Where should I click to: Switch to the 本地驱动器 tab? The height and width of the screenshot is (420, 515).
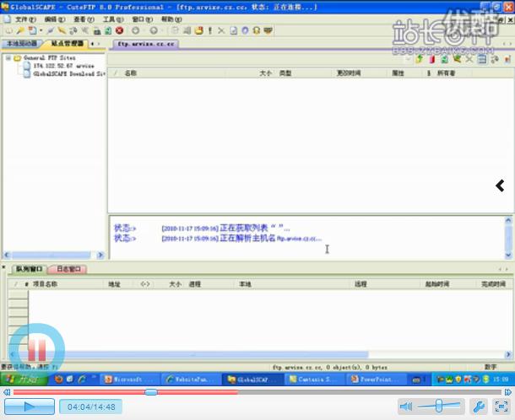pyautogui.click(x=21, y=42)
